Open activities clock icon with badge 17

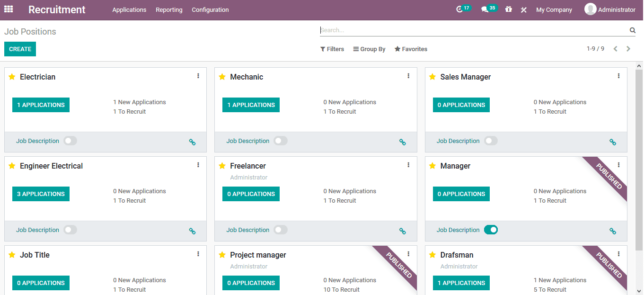point(463,9)
